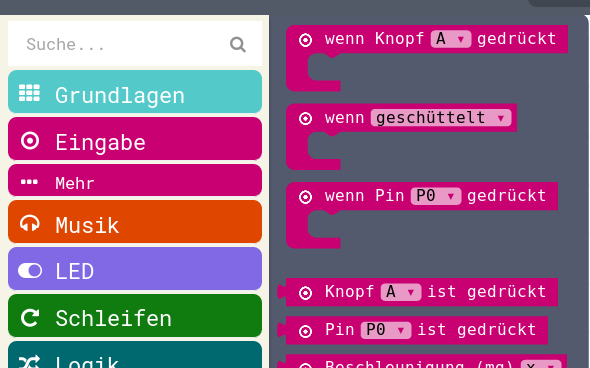Image resolution: width=590 pixels, height=368 pixels.
Task: Select the 'wenn Pin P0 gedrückt' block
Action: click(x=422, y=215)
